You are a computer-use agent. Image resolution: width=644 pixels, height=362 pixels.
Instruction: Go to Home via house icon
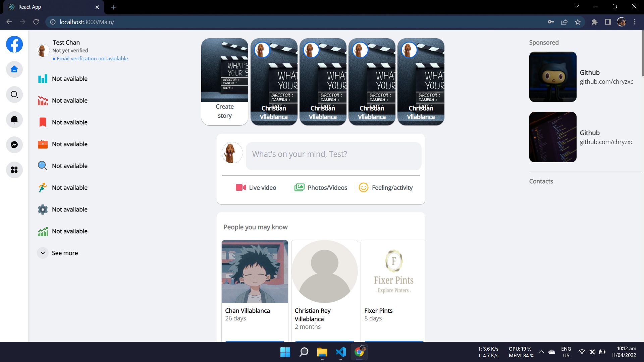(14, 69)
